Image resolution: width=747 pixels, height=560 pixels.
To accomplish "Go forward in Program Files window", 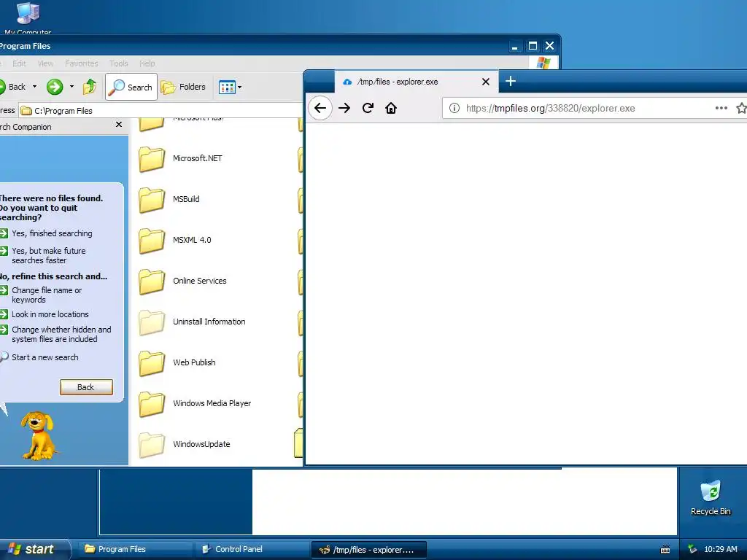I will pos(55,87).
